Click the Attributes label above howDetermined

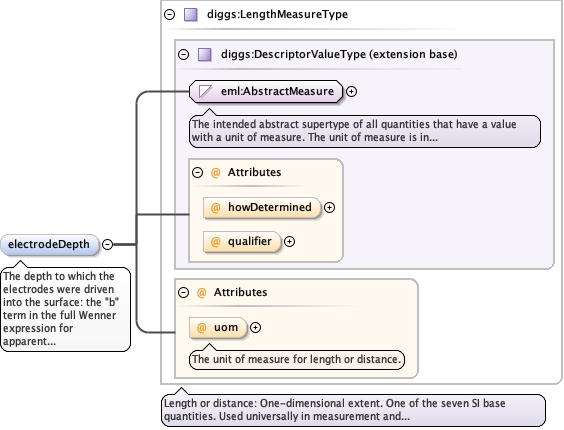tap(254, 172)
